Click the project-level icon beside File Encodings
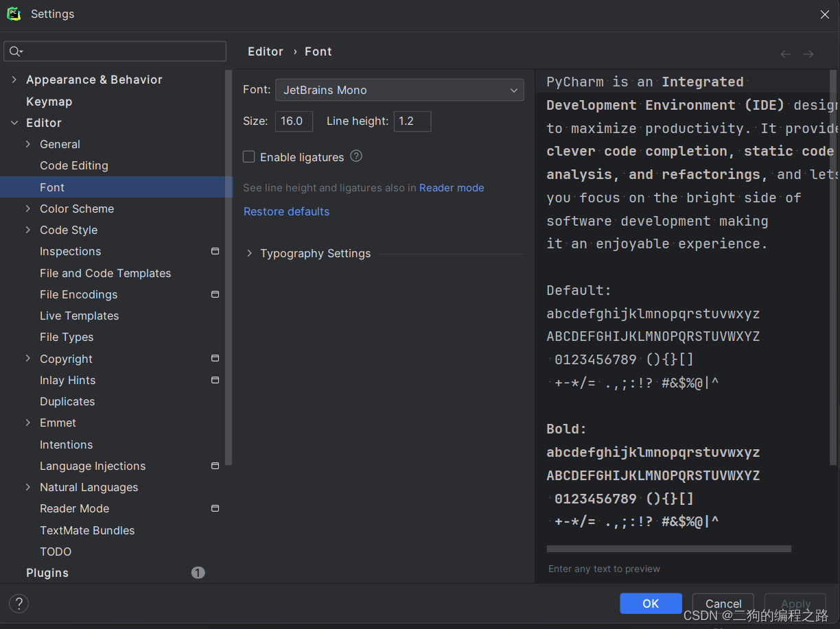This screenshot has height=629, width=840. (215, 294)
